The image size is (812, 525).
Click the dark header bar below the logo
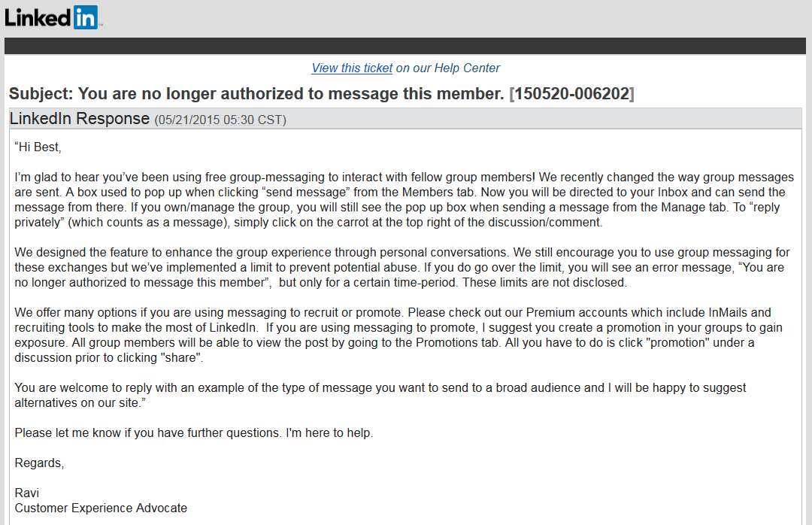(x=406, y=46)
